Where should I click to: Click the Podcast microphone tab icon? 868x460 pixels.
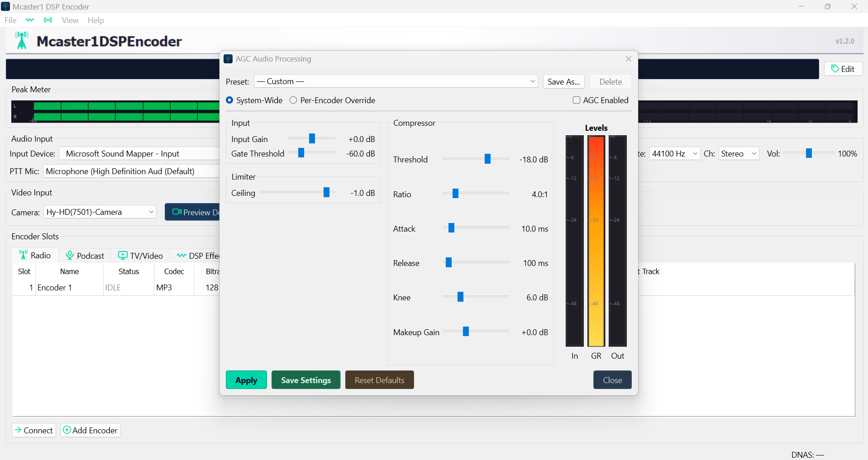click(x=70, y=255)
